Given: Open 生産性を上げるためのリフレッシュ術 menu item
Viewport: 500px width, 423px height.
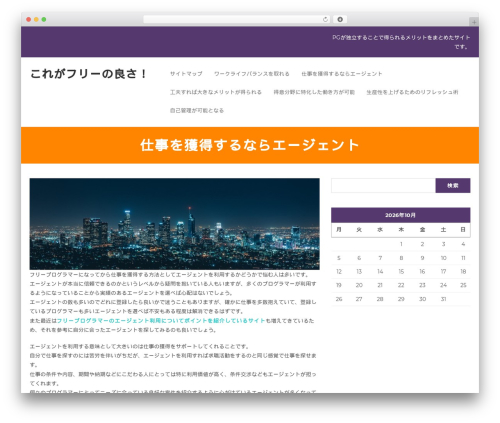Looking at the screenshot, I should click(x=412, y=92).
